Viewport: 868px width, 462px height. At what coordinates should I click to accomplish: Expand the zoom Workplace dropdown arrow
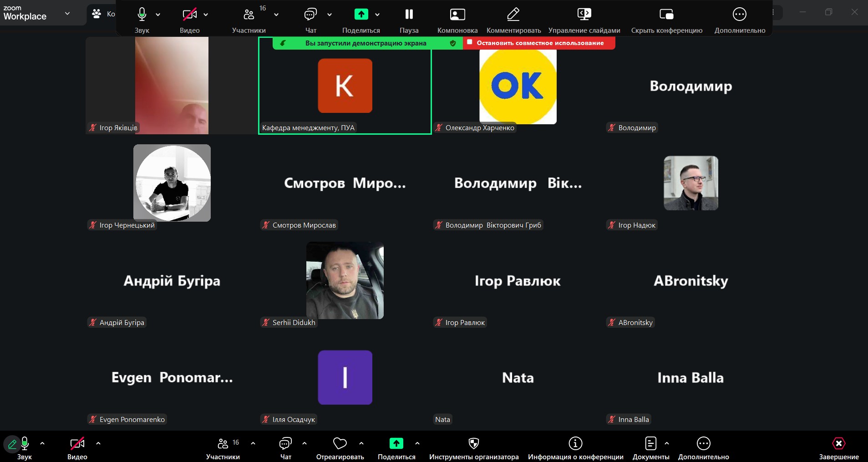(67, 14)
